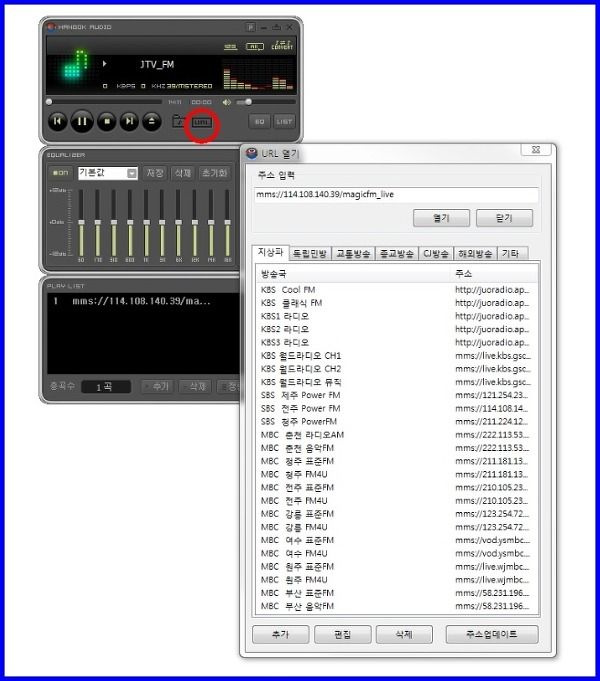Screen dimensions: 600x681
Task: Open the 기본값 equalizer preset dropdown
Action: 108,173
